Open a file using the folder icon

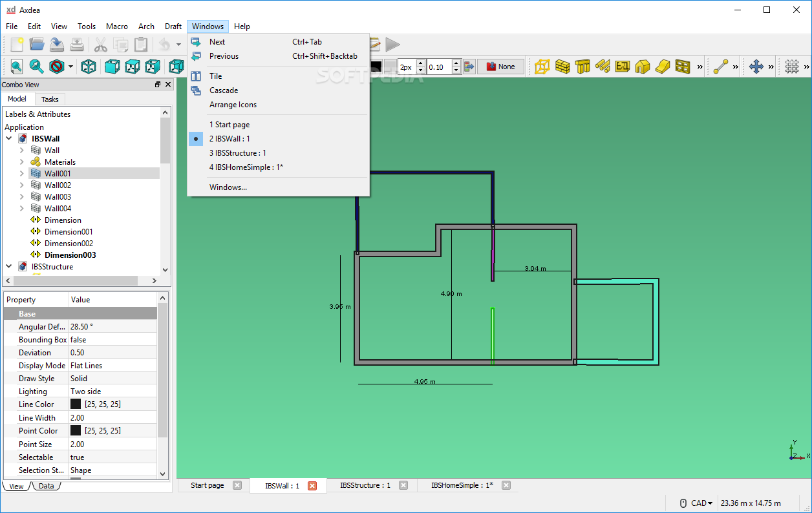[37, 45]
